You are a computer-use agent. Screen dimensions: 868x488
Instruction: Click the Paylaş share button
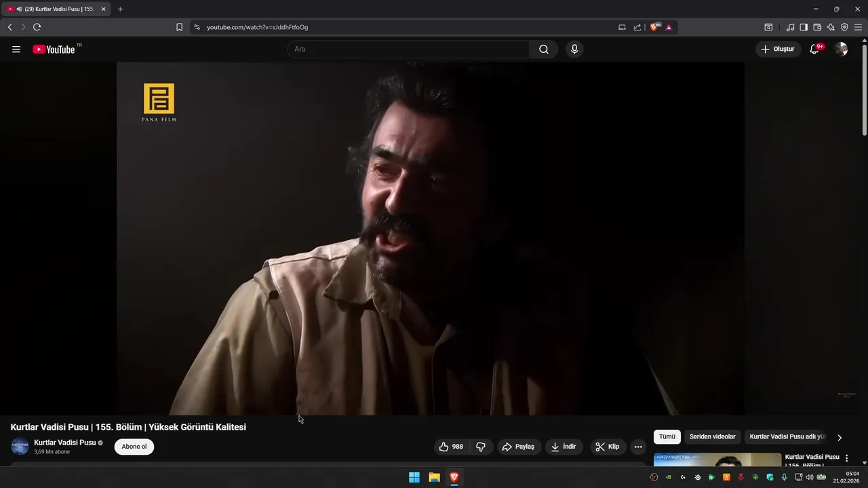[x=518, y=447]
